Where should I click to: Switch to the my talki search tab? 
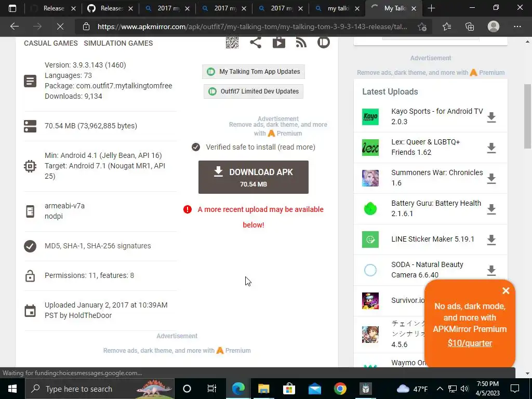tap(337, 8)
